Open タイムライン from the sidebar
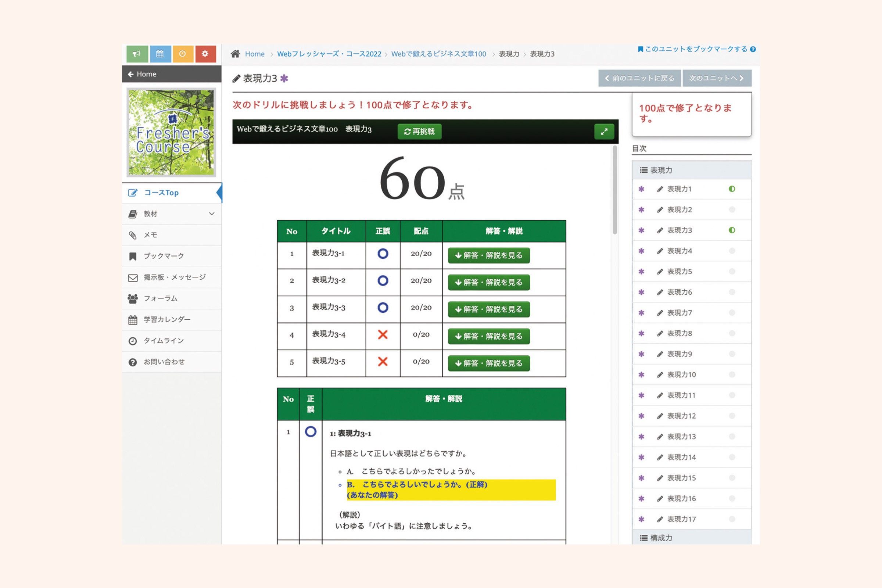 pos(172,341)
